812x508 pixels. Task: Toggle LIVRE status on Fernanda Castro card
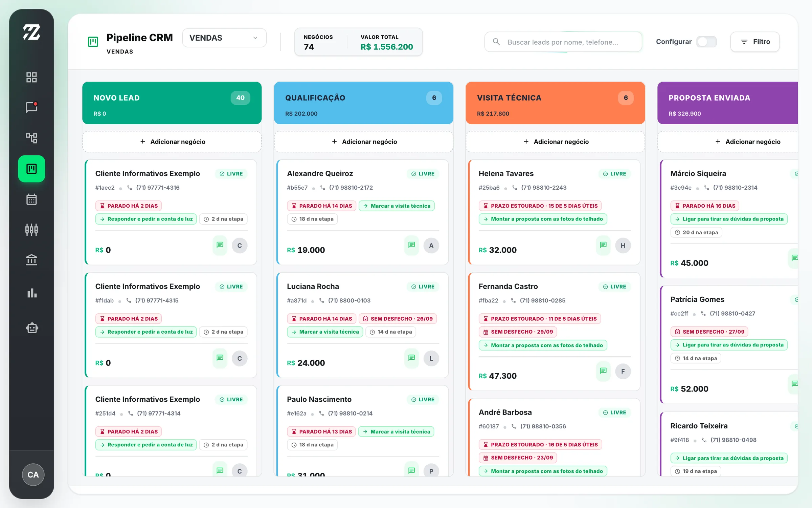[615, 287]
